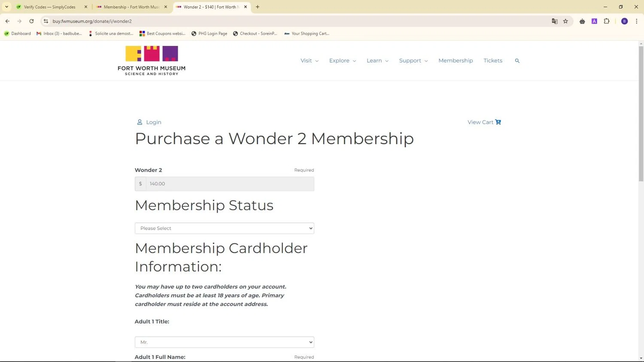Click the 'Adult 1 Full Name:' label
This screenshot has height=362, width=644.
(160, 357)
